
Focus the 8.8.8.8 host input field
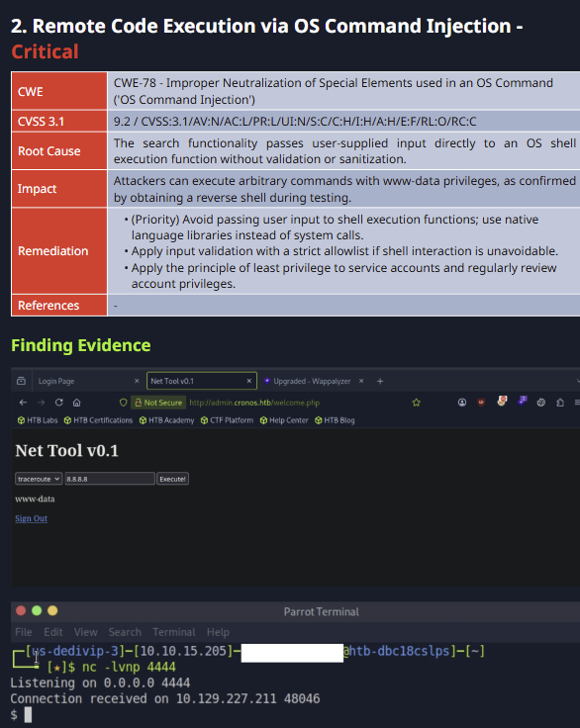coord(110,479)
